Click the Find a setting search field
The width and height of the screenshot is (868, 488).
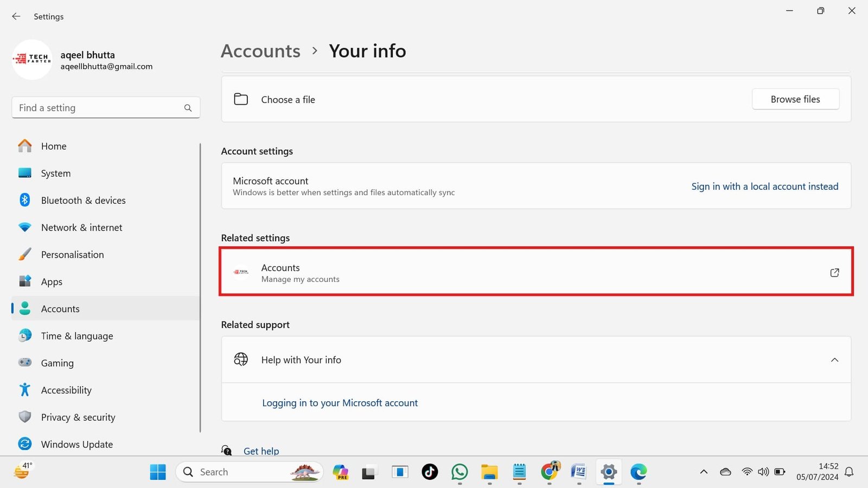(98, 108)
